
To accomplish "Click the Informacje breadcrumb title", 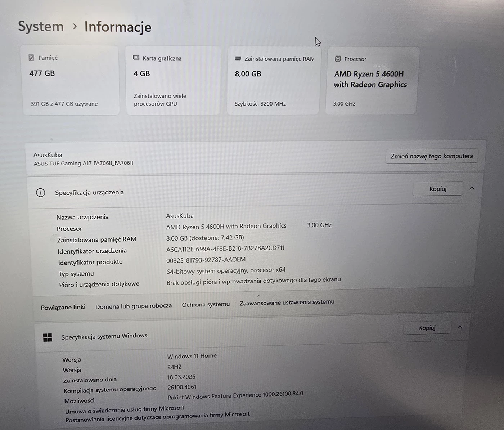I will point(118,27).
